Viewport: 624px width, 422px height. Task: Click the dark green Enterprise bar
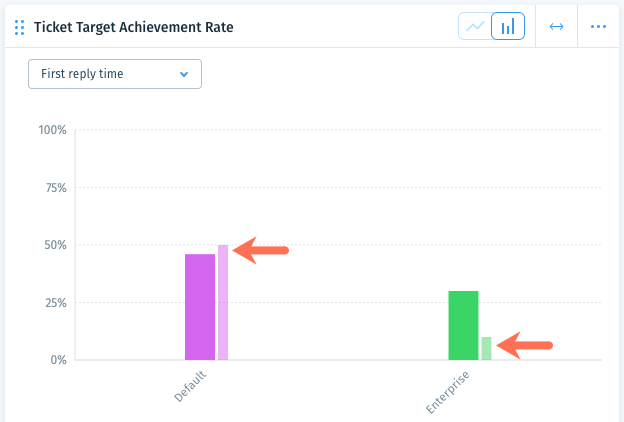[463, 325]
